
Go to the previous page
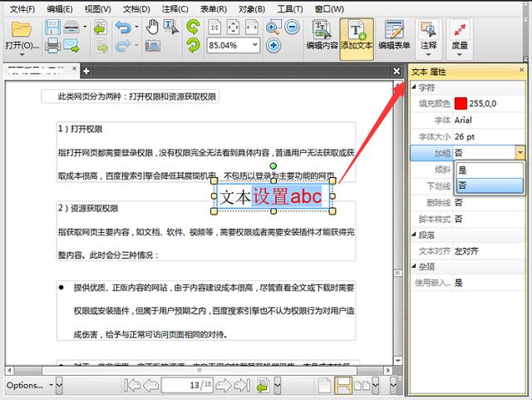[151, 385]
